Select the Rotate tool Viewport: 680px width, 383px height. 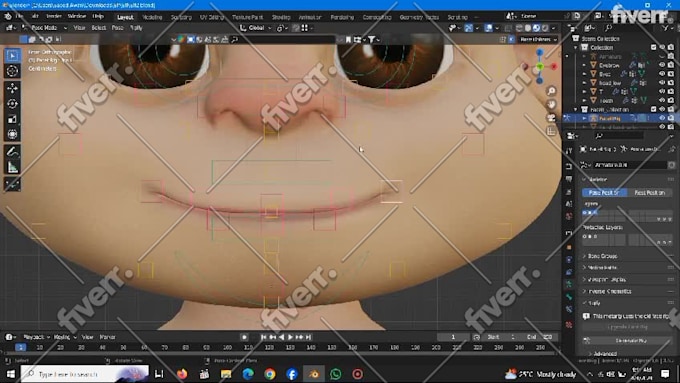point(13,104)
